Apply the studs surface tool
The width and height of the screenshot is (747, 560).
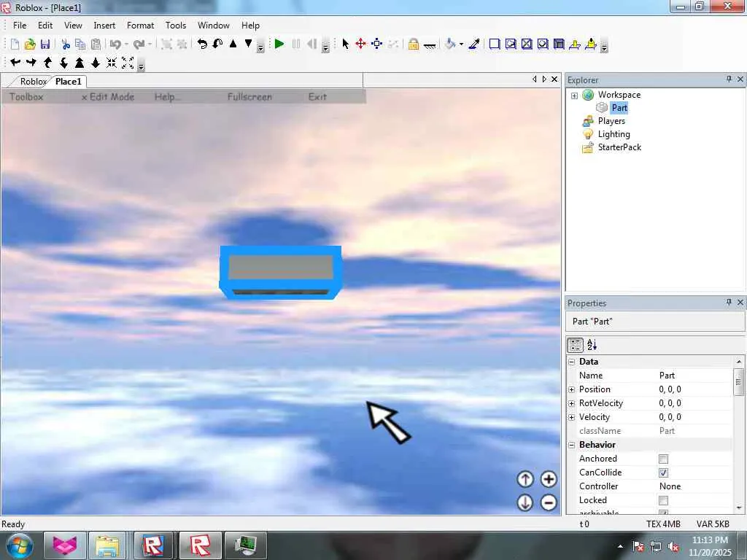click(543, 44)
